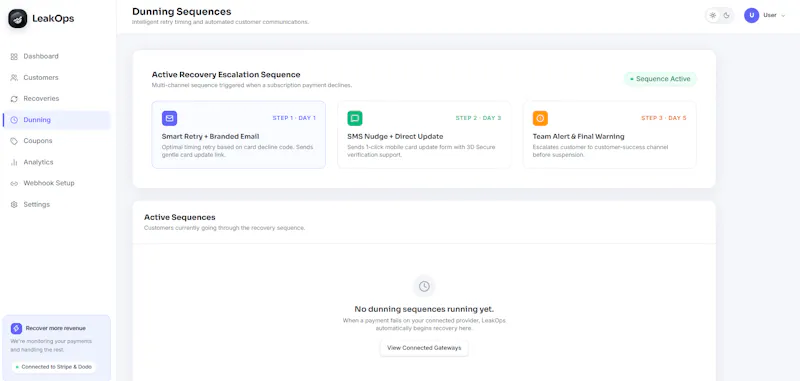Click the Dunning clock icon in sidebar
The width and height of the screenshot is (800, 381).
point(14,120)
